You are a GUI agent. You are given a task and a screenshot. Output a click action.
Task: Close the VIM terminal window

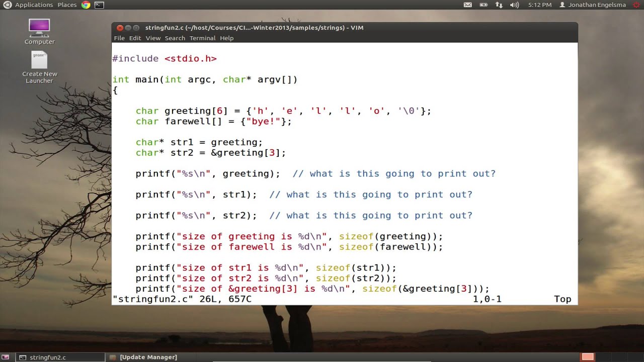[x=120, y=28]
